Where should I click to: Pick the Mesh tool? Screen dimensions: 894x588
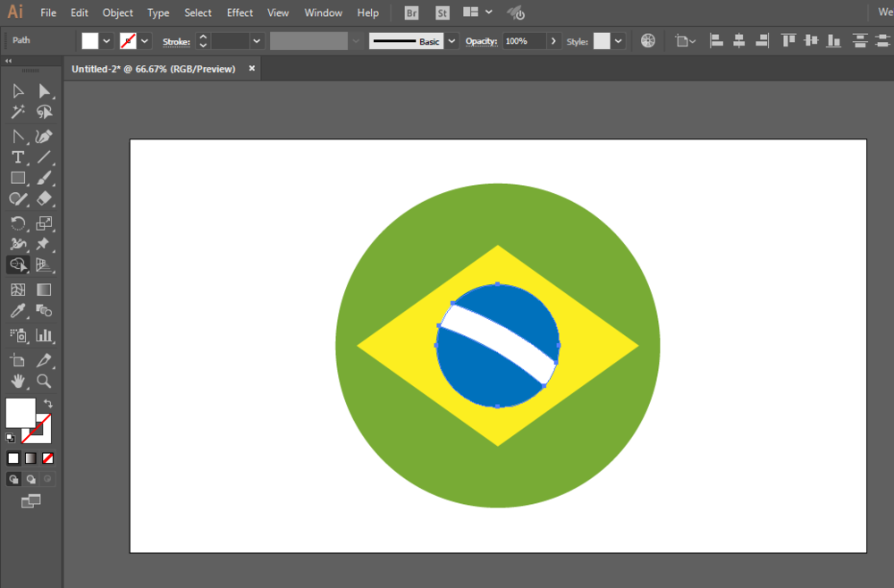click(x=18, y=290)
